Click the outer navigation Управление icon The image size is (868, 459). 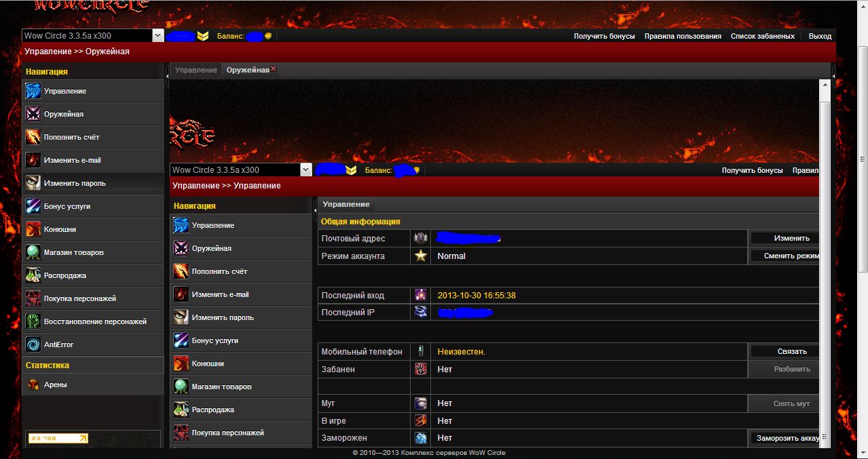(33, 91)
